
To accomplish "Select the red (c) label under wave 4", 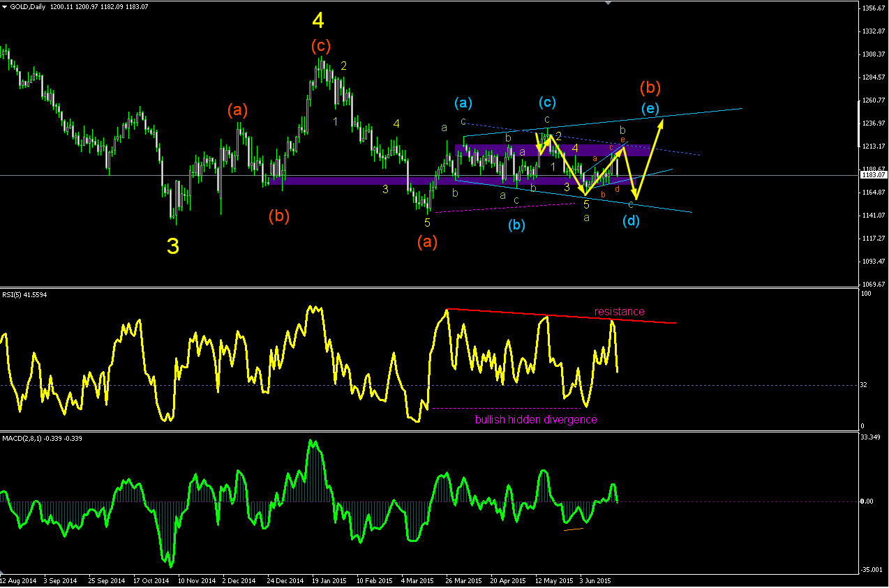I will 320,47.
